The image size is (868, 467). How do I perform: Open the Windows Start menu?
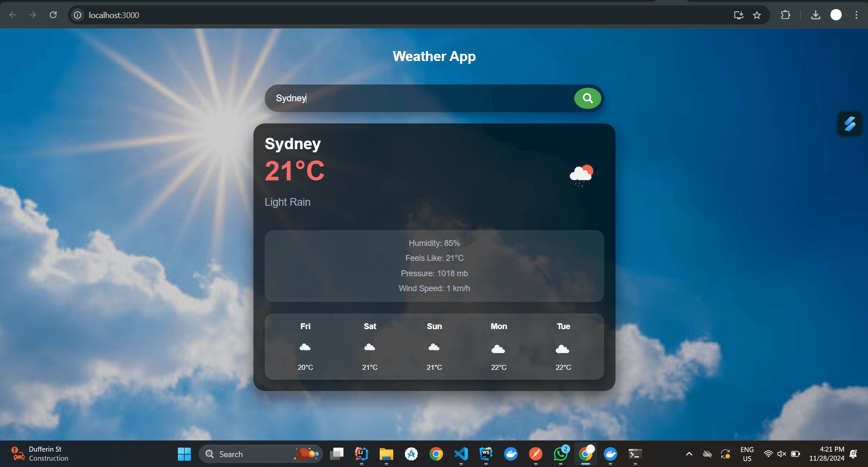tap(184, 454)
